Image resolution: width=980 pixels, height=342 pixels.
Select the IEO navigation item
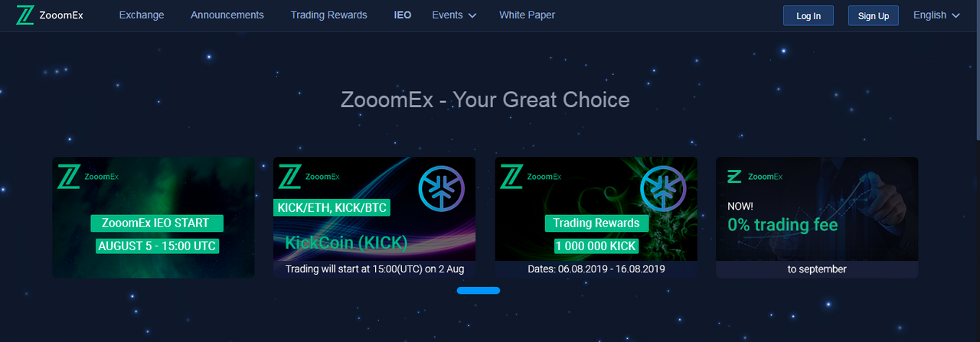pos(403,15)
